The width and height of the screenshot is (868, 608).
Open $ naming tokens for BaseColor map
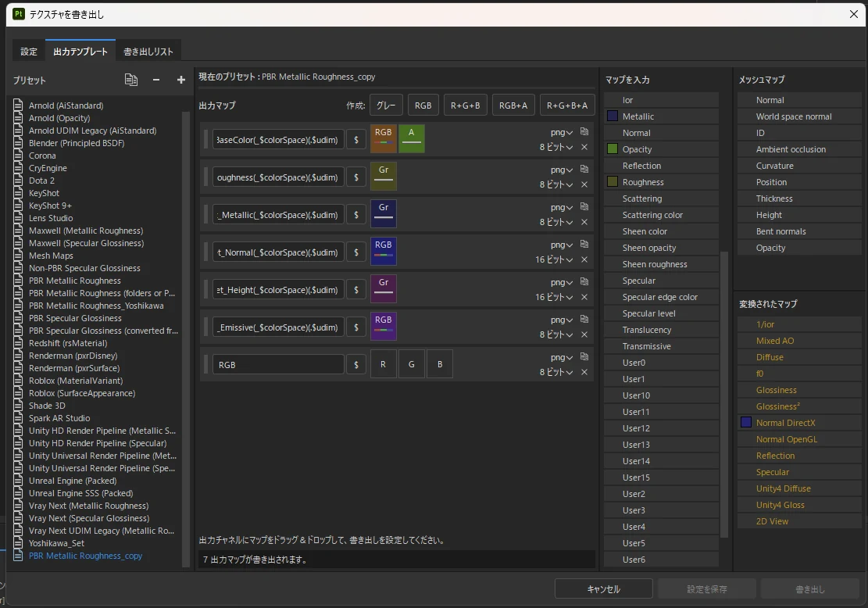tap(356, 140)
